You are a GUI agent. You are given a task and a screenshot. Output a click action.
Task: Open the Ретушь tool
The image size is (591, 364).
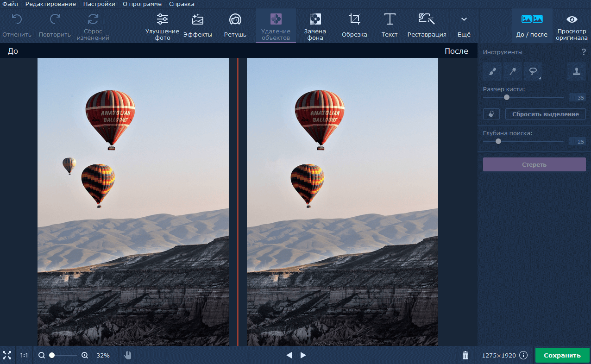tap(235, 25)
